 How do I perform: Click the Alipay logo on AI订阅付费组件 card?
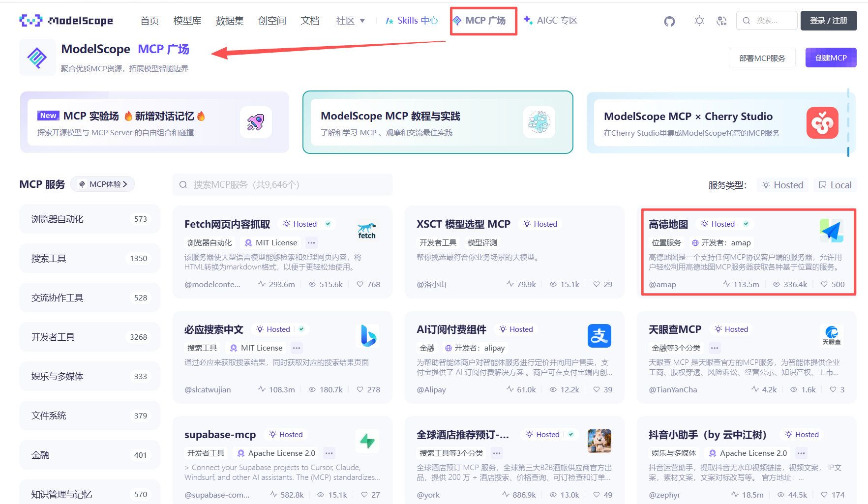coord(599,336)
